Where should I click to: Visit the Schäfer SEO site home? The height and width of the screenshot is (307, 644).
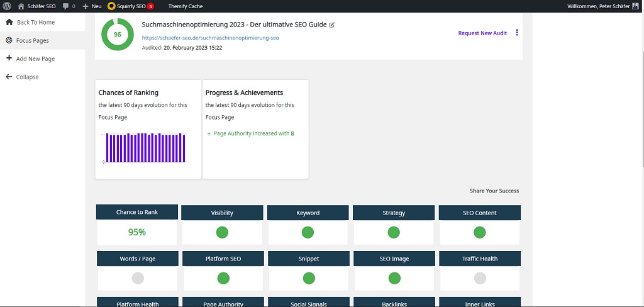pos(36,6)
